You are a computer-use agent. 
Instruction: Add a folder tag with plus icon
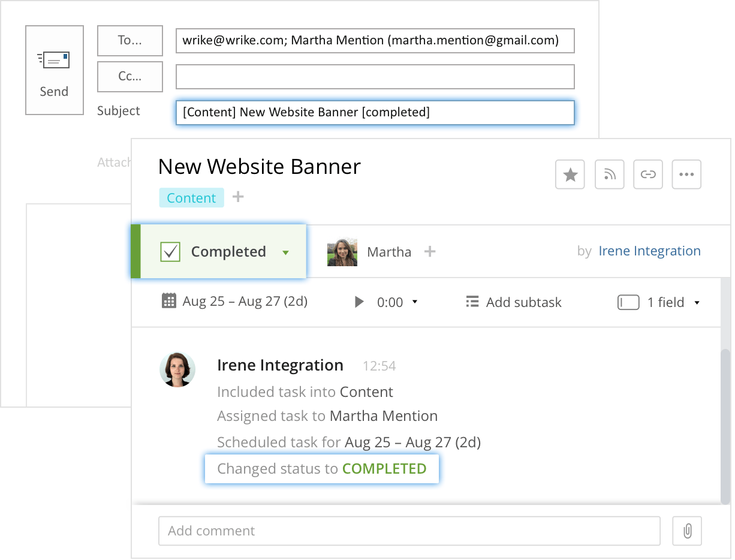pyautogui.click(x=238, y=197)
